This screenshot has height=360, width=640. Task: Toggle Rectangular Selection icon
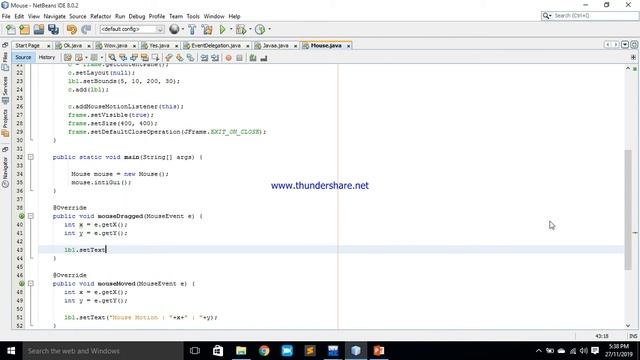click(156, 58)
